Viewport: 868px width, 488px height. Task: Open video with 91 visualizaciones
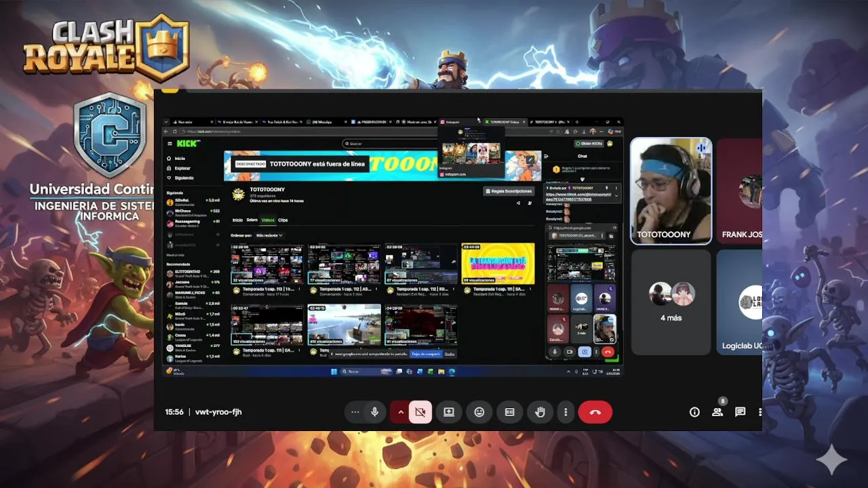pyautogui.click(x=421, y=325)
